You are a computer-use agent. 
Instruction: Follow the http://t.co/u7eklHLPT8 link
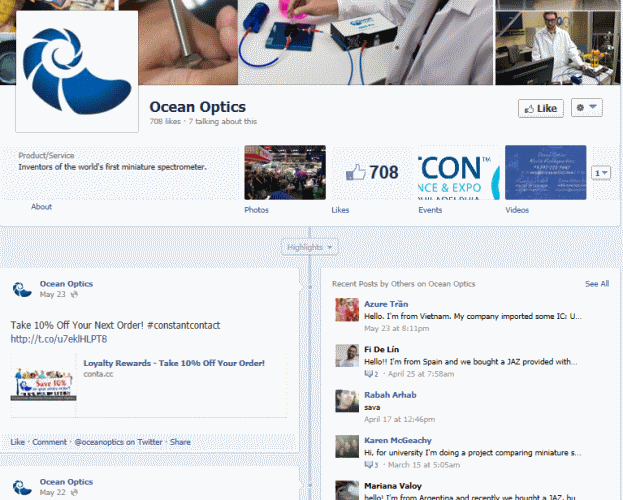point(59,339)
